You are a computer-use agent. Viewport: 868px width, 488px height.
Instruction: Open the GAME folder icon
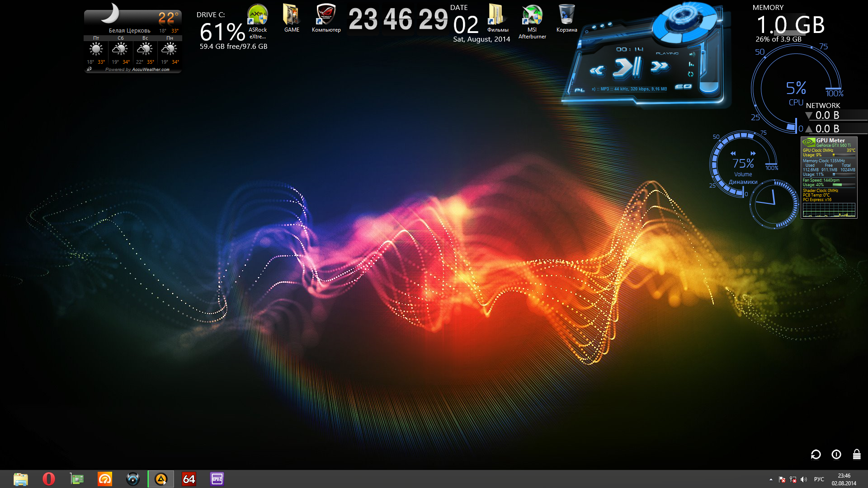[292, 18]
